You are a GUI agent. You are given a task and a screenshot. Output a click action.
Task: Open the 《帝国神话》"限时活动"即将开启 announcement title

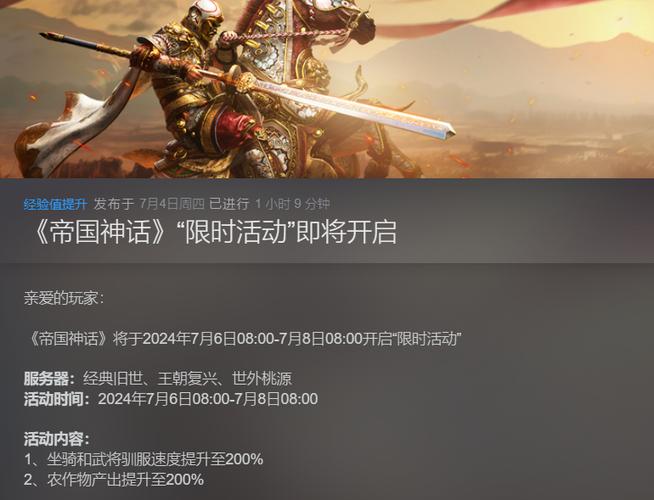pyautogui.click(x=214, y=232)
